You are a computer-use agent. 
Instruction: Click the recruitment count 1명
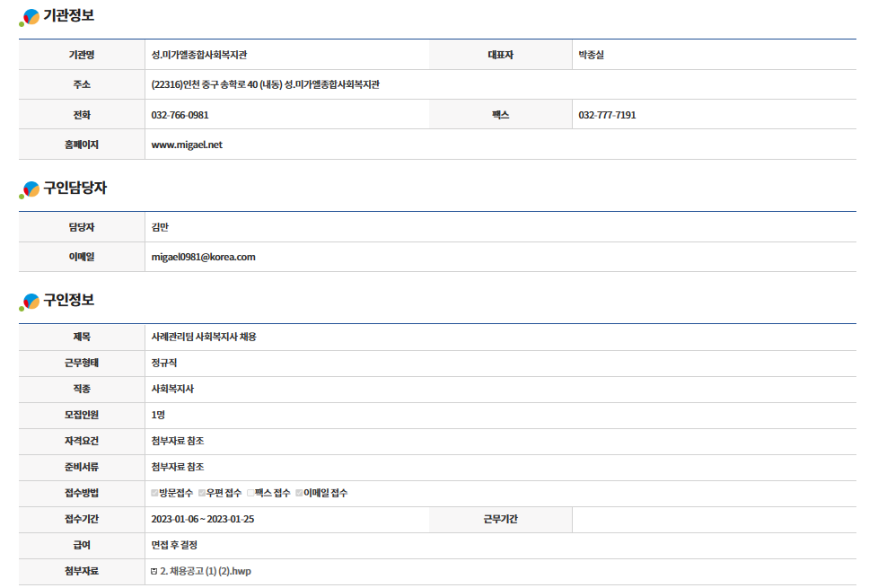[x=158, y=415]
